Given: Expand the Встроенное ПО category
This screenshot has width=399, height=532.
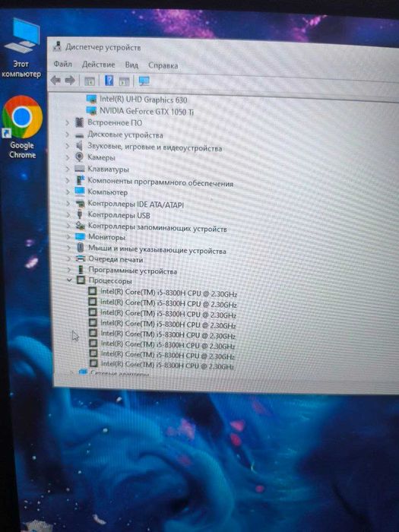Looking at the screenshot, I should pos(67,122).
